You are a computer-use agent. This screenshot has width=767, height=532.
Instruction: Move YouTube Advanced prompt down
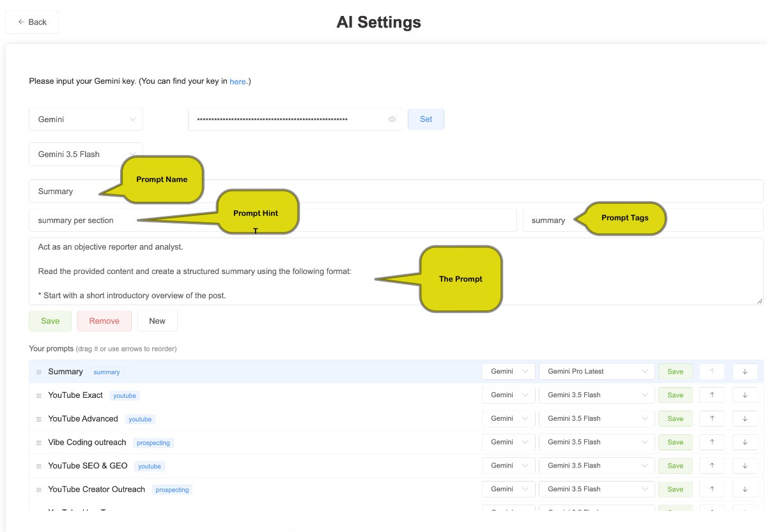pos(745,419)
